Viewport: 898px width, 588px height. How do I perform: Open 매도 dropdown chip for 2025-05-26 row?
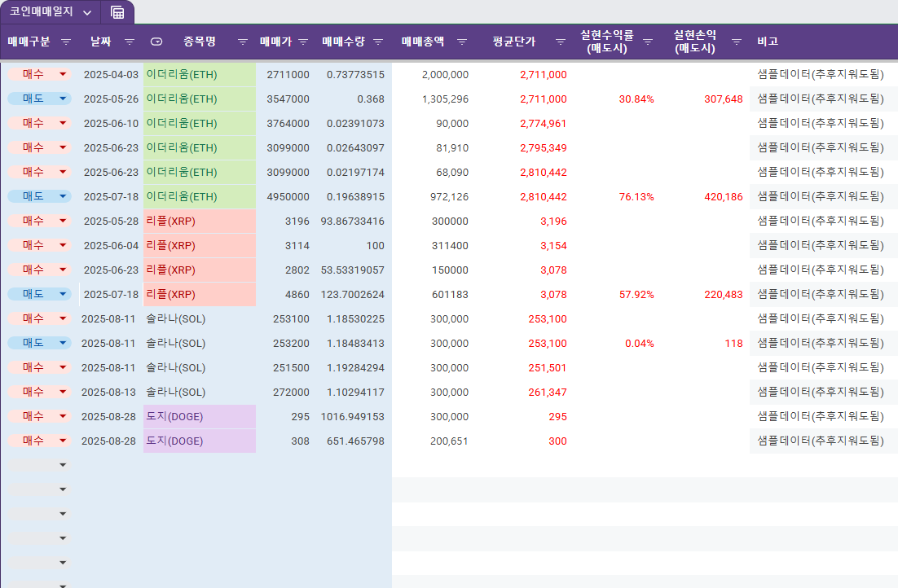click(39, 99)
